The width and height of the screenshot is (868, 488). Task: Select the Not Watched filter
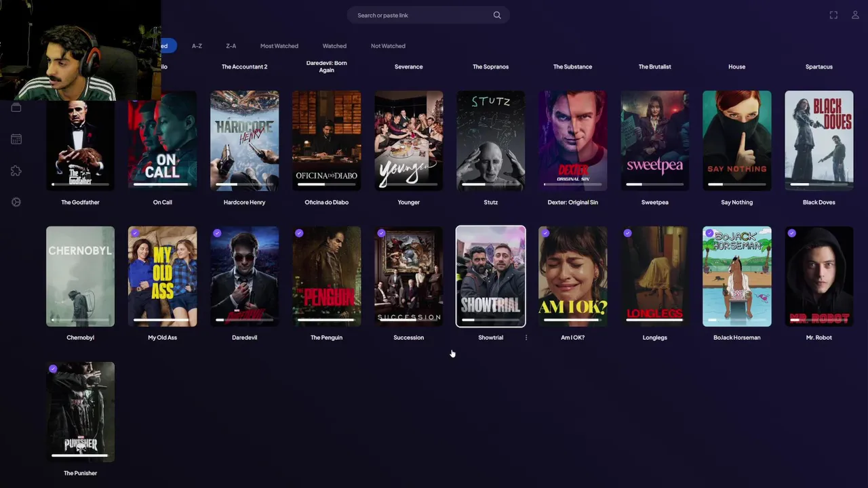pyautogui.click(x=388, y=46)
